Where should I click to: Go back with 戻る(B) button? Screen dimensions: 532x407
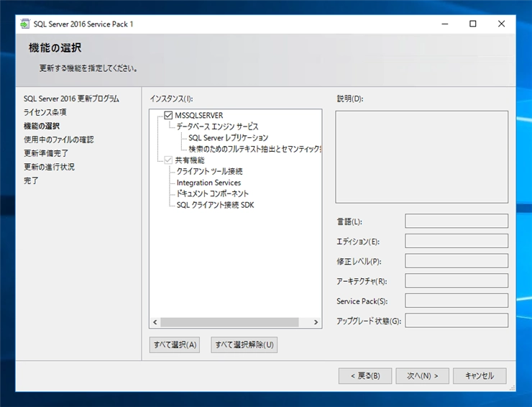click(x=365, y=376)
